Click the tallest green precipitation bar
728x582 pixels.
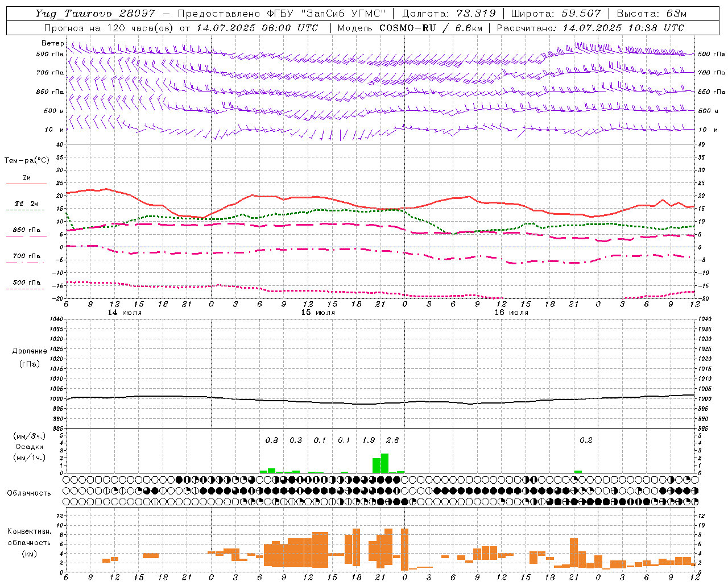coord(385,463)
